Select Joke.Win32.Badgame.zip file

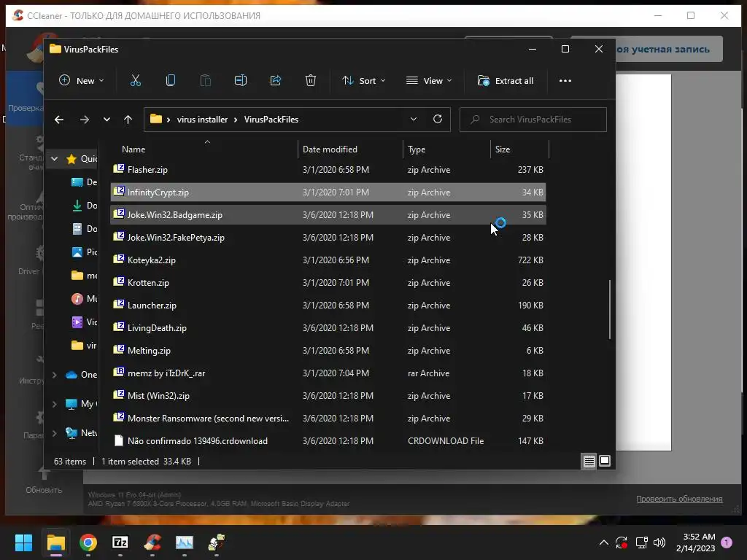click(328, 215)
